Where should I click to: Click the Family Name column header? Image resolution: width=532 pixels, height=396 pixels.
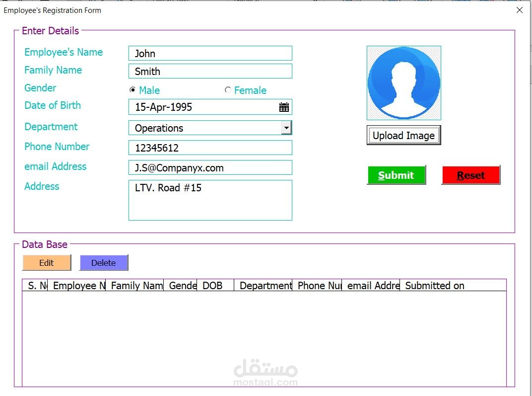coord(134,286)
